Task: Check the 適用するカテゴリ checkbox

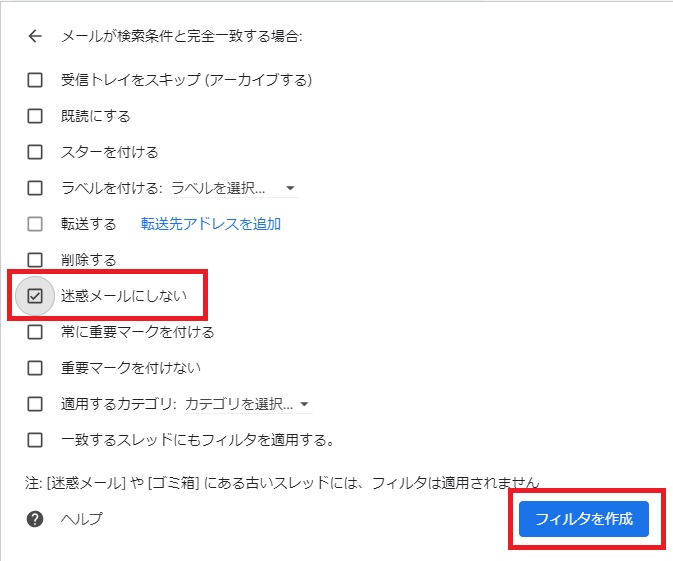Action: point(35,404)
